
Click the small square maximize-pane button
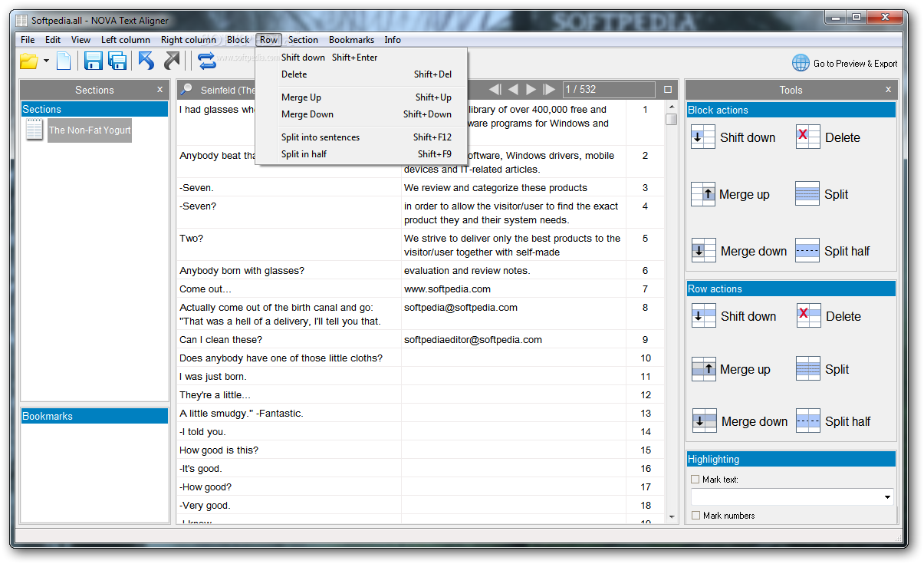click(x=668, y=90)
